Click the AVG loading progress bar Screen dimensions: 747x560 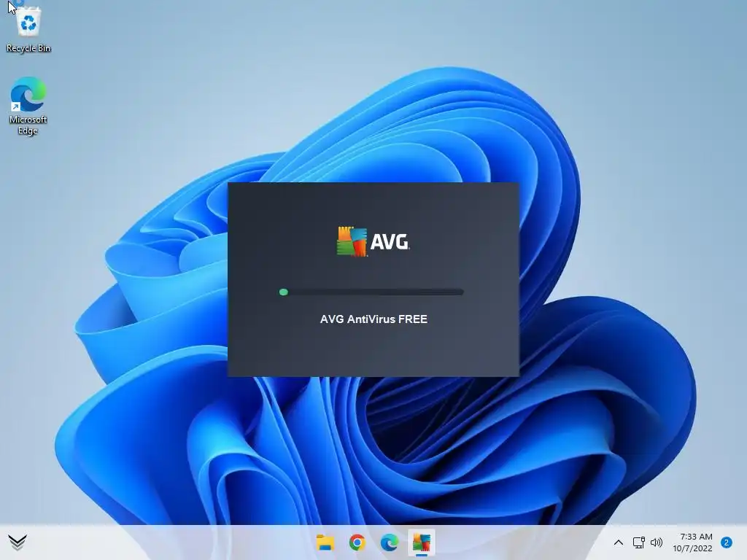[x=371, y=292]
